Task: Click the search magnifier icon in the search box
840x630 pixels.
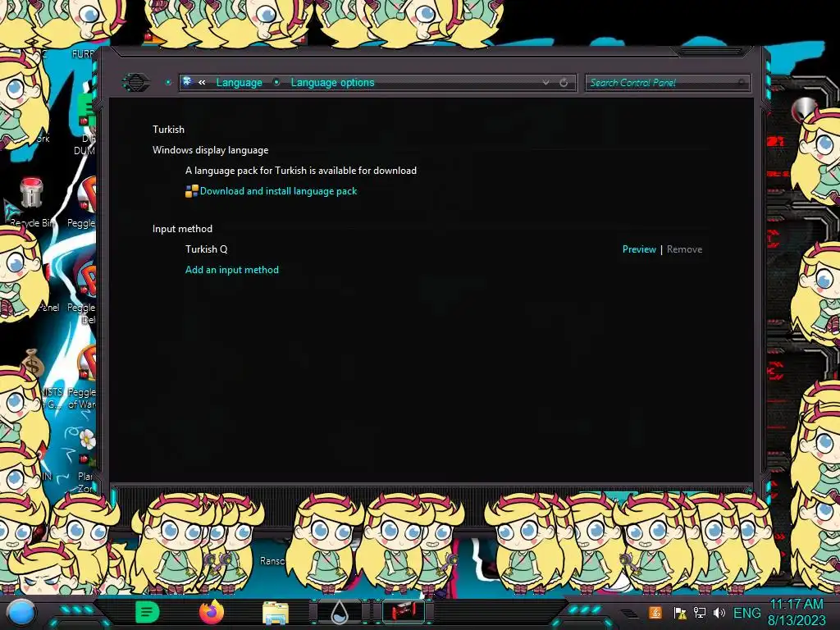Action: pos(742,83)
